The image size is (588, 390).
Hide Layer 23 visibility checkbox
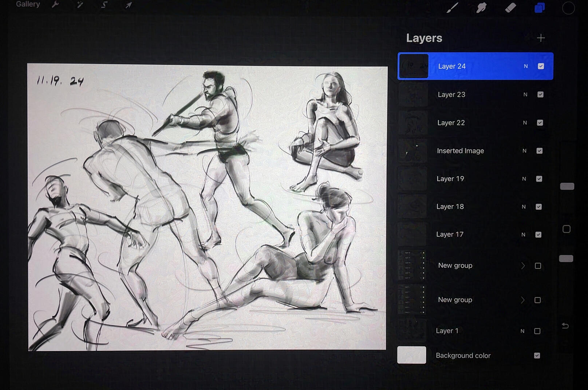pos(540,95)
